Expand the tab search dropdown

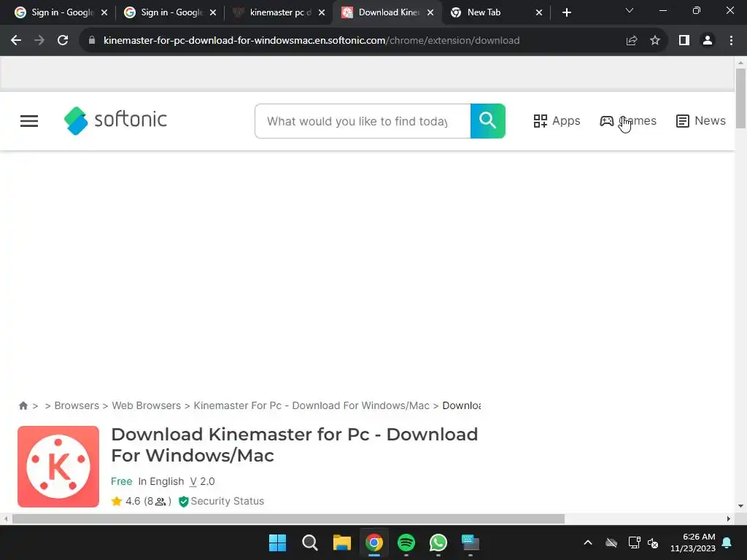coord(630,10)
